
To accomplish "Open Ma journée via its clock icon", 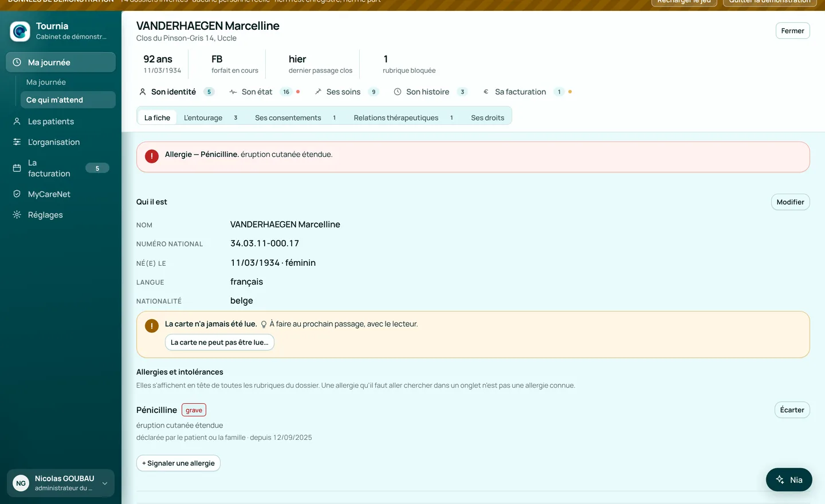I will 17,62.
